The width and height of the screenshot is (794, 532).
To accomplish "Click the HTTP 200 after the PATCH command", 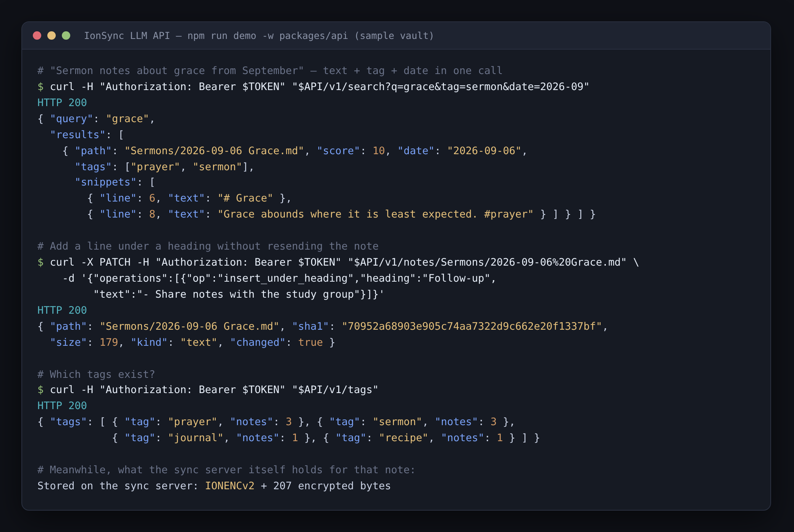I will pos(62,310).
